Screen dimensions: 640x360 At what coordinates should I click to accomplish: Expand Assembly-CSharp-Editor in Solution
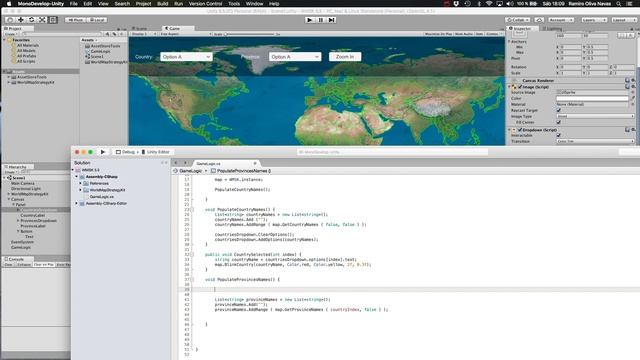click(x=76, y=203)
